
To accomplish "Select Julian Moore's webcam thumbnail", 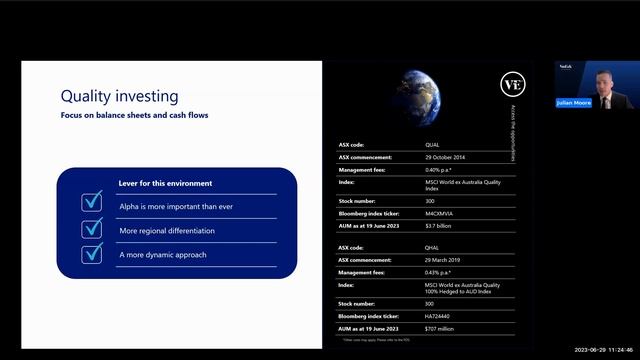I will tap(597, 85).
